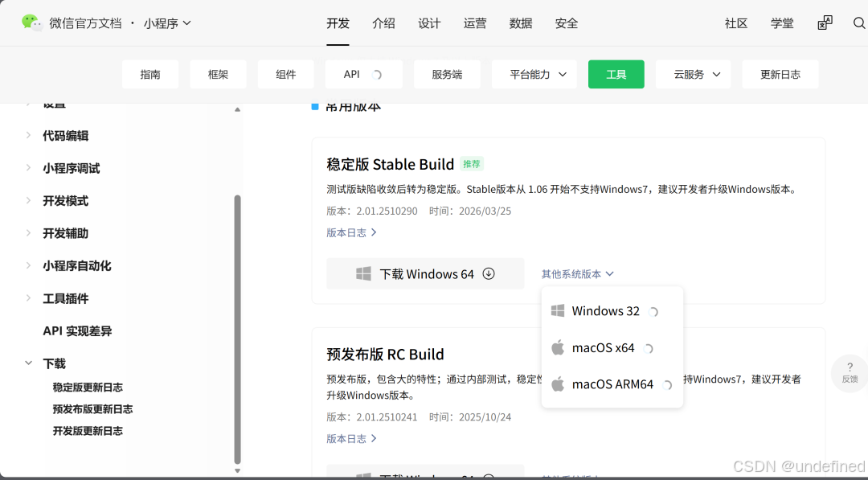Switch to the 开发 top tab
This screenshot has height=480, width=868.
338,23
